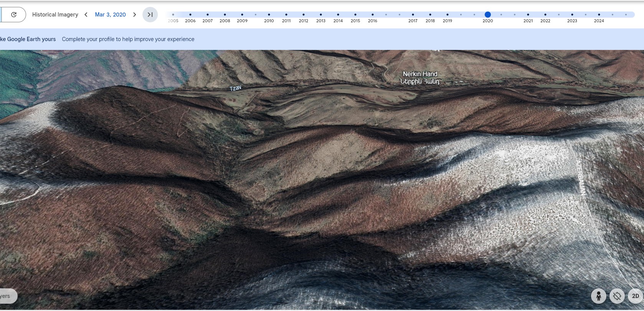Screen dimensions: 644x311
Task: Open the Layers panel button
Action: pos(6,296)
